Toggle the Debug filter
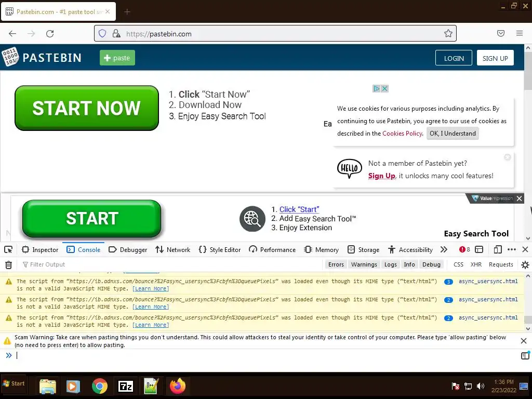This screenshot has height=399, width=532. coord(431,264)
